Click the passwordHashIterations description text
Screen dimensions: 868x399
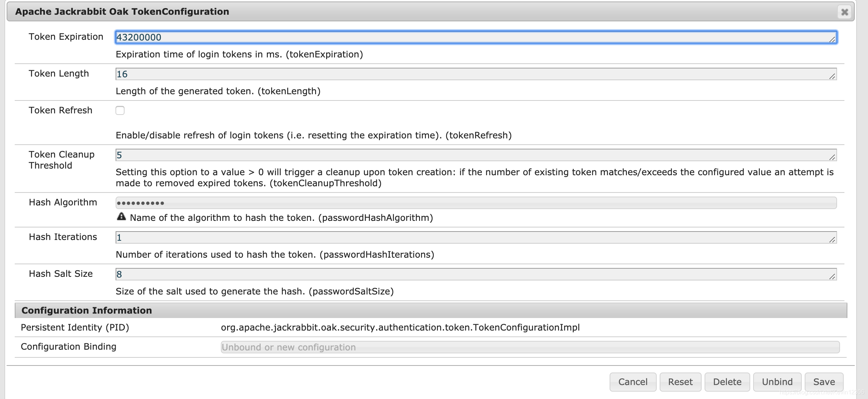coord(275,254)
